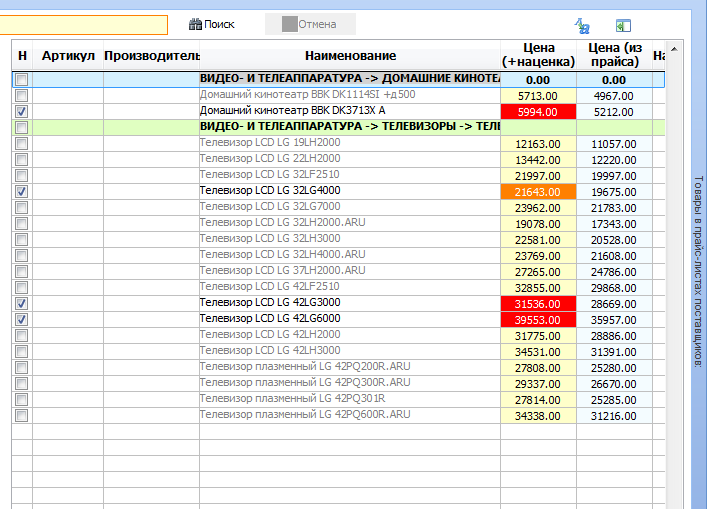Image resolution: width=707 pixels, height=509 pixels.
Task: Check the box for BBK DK1114SI row
Action: (21, 96)
